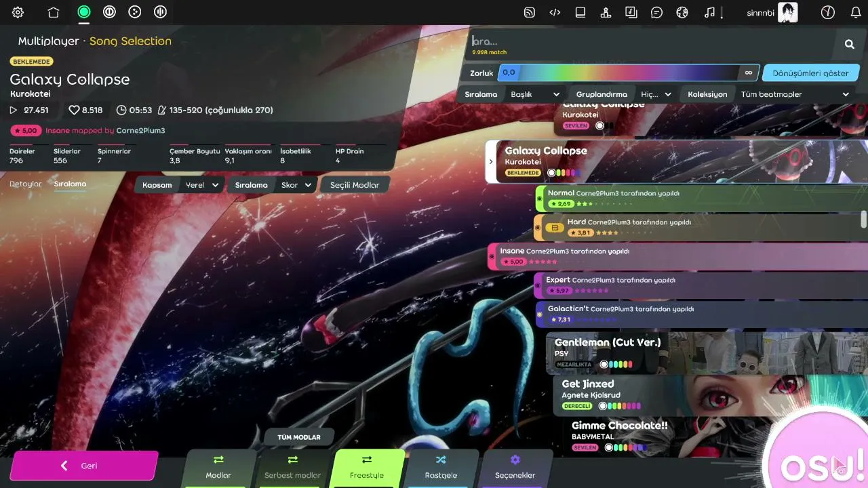
Task: Select the osu!taiko ruleset icon
Action: (109, 12)
